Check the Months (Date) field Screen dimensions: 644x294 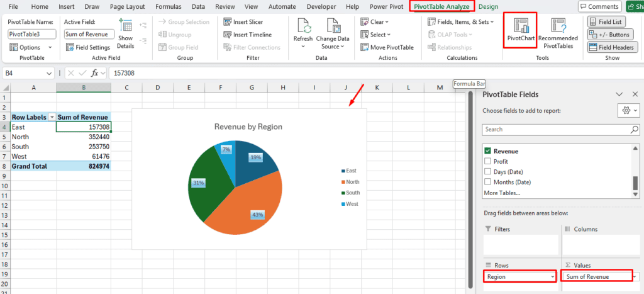click(488, 182)
